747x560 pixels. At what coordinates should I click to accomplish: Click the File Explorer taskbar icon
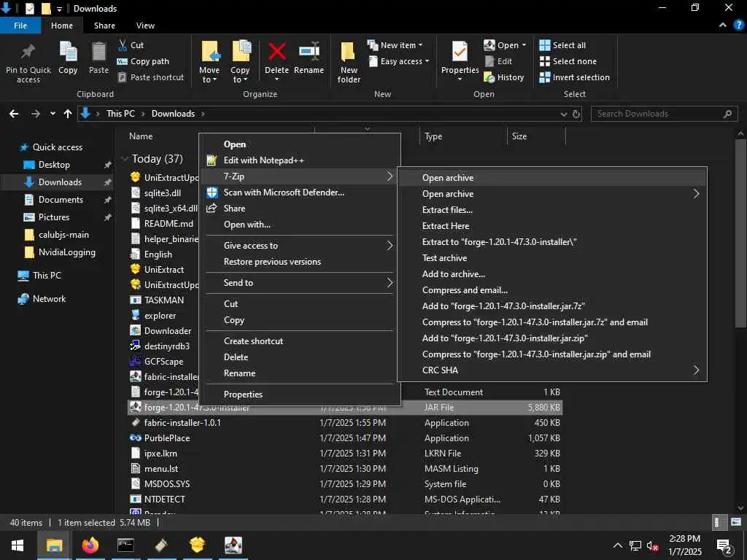54,545
